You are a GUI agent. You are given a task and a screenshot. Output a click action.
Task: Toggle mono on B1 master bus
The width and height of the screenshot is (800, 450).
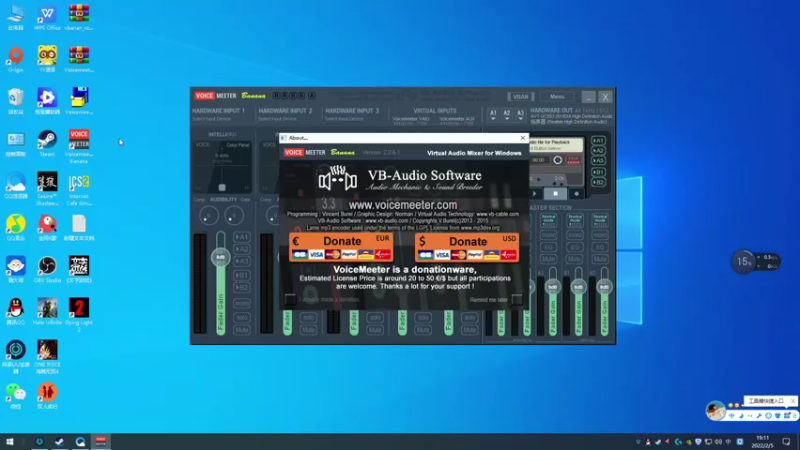575,235
